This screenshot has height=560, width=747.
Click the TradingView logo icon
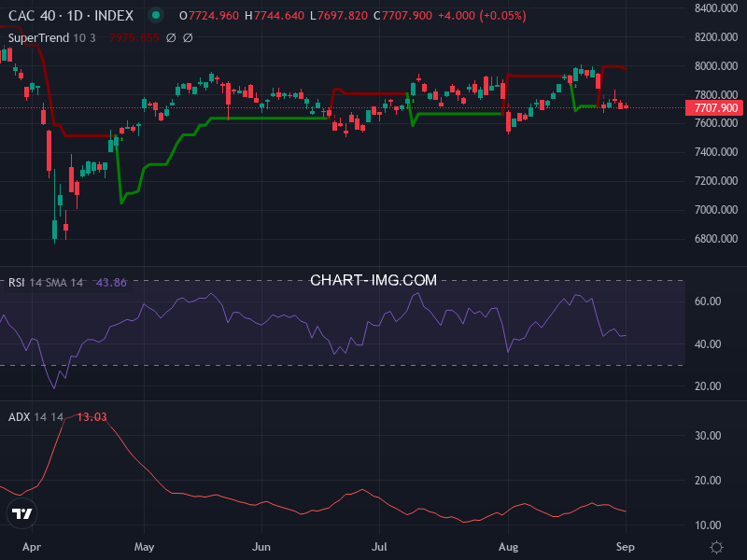(21, 513)
